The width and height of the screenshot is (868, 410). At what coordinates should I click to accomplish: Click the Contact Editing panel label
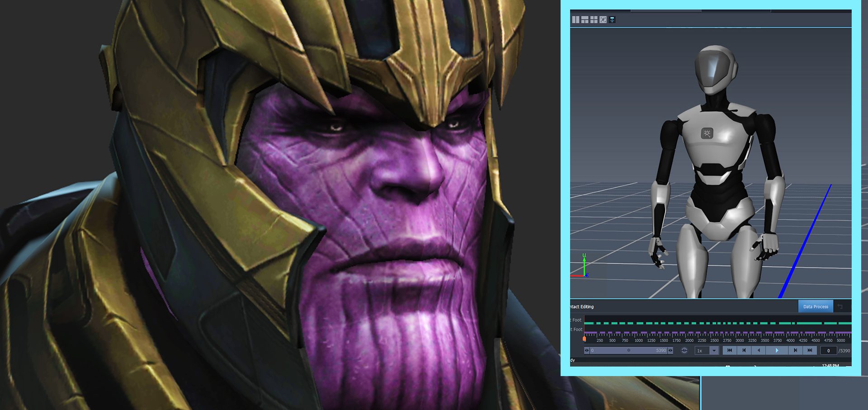pyautogui.click(x=582, y=306)
